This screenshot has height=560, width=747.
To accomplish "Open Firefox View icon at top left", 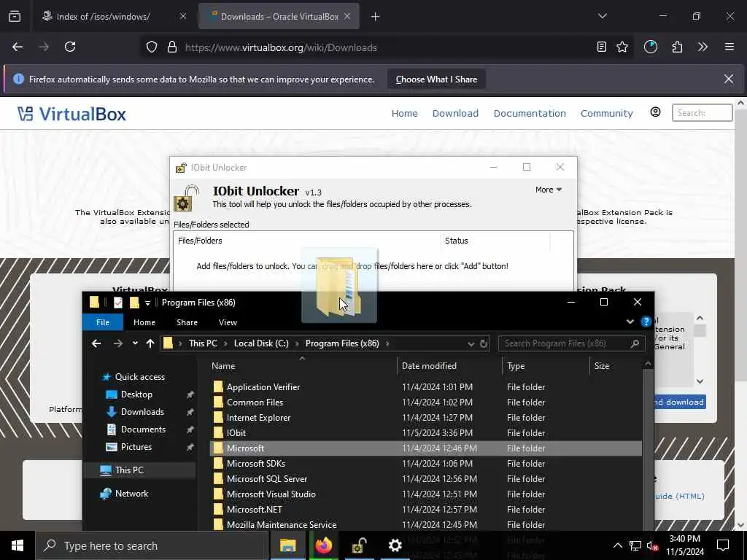I will [15, 16].
